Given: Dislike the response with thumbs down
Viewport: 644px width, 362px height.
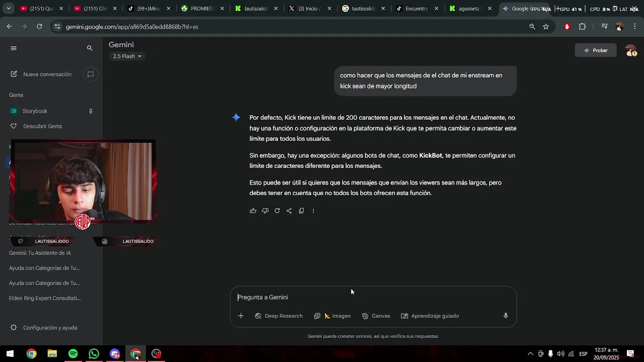Looking at the screenshot, I should [265, 211].
